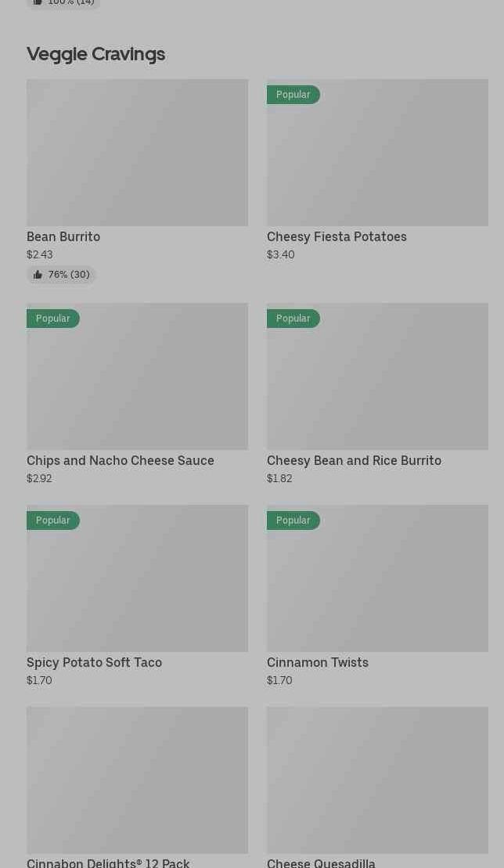Click the $1.82 price of Cheesy Bean Burrito
The image size is (504, 868).
coord(279,478)
